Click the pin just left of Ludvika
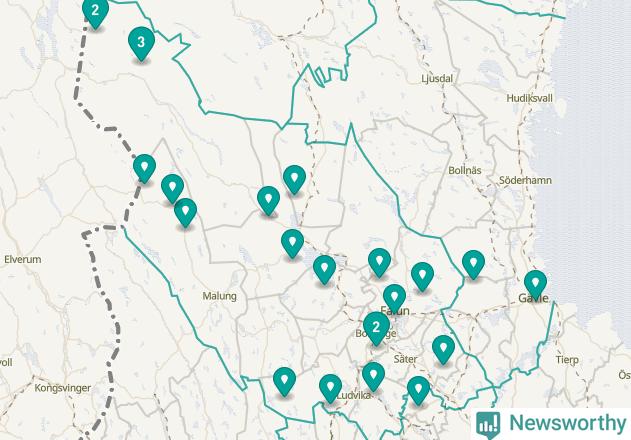 coord(330,389)
